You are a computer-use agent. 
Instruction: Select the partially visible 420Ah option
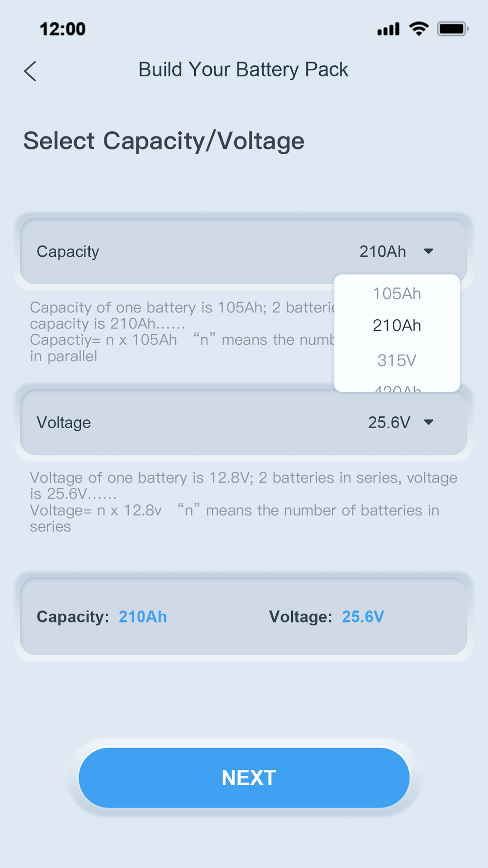[397, 388]
